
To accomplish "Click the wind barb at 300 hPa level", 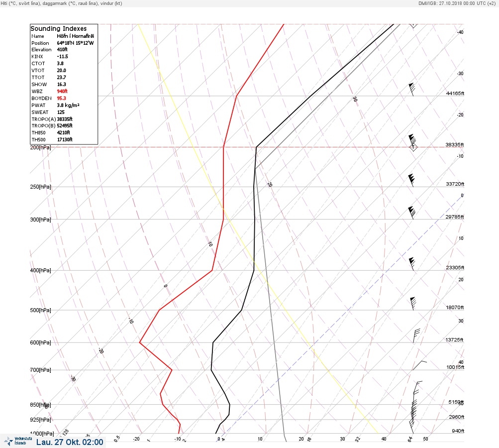I will point(412,213).
